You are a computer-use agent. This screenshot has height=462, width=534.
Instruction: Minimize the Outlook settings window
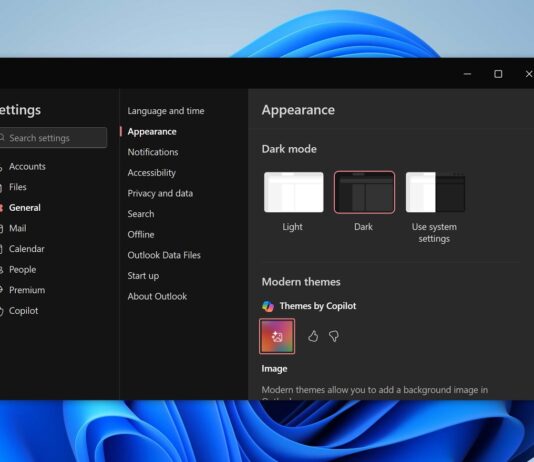(x=467, y=74)
